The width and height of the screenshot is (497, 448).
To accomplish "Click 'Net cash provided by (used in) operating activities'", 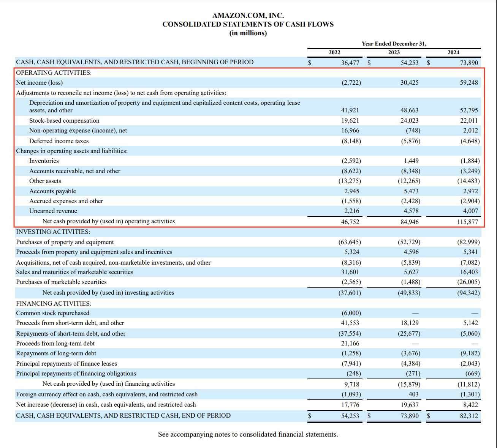I will (x=109, y=221).
